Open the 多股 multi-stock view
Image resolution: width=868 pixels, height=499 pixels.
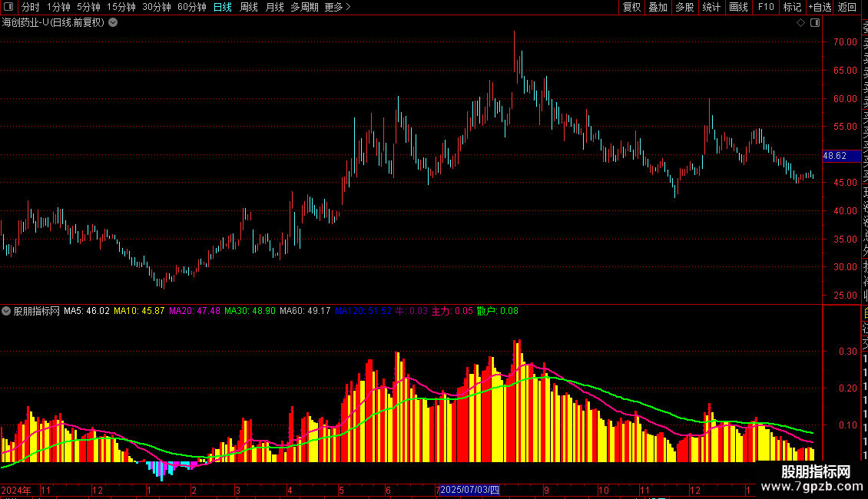(x=684, y=7)
